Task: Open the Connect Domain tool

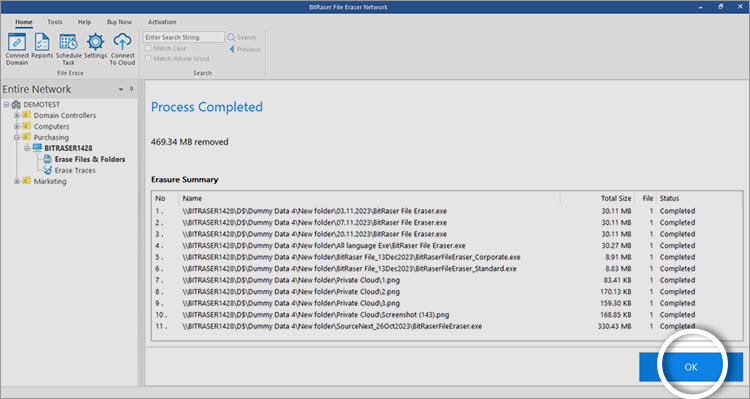Action: [17, 49]
